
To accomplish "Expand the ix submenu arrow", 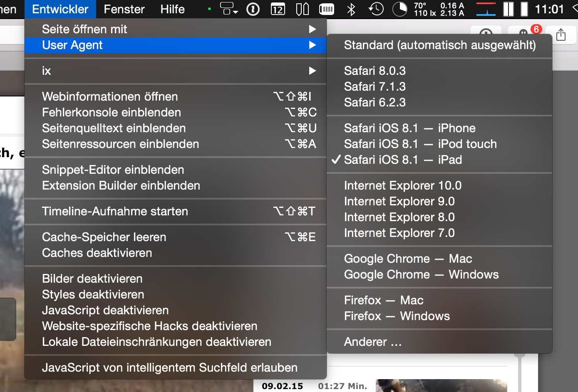I will click(x=313, y=71).
